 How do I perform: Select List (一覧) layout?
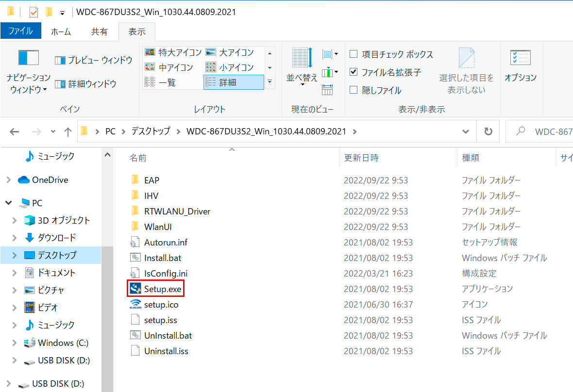point(160,82)
